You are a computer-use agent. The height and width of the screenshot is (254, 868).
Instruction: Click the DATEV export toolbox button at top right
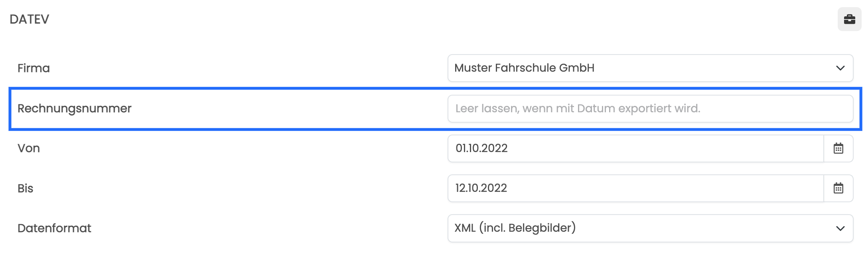849,19
